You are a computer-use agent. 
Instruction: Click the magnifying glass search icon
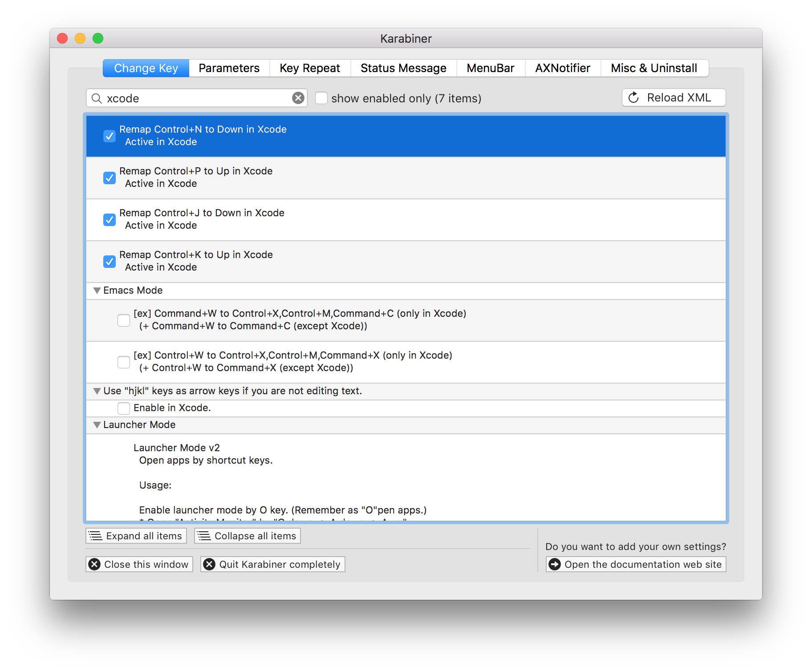coord(97,98)
